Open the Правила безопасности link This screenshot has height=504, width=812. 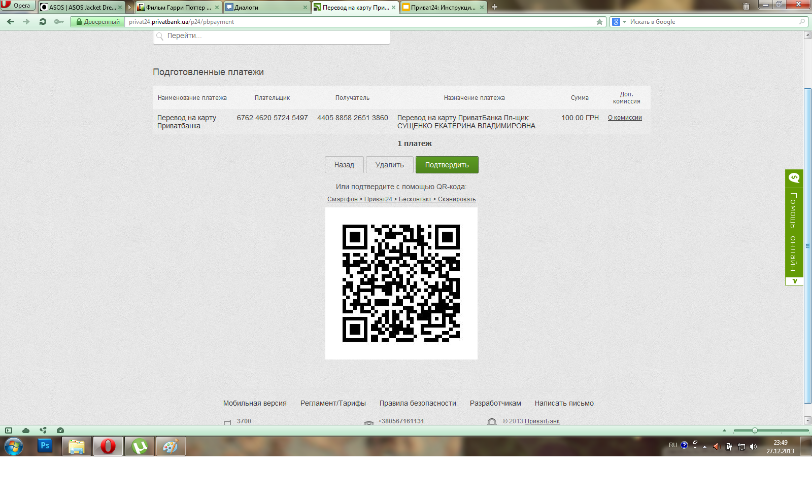(418, 403)
